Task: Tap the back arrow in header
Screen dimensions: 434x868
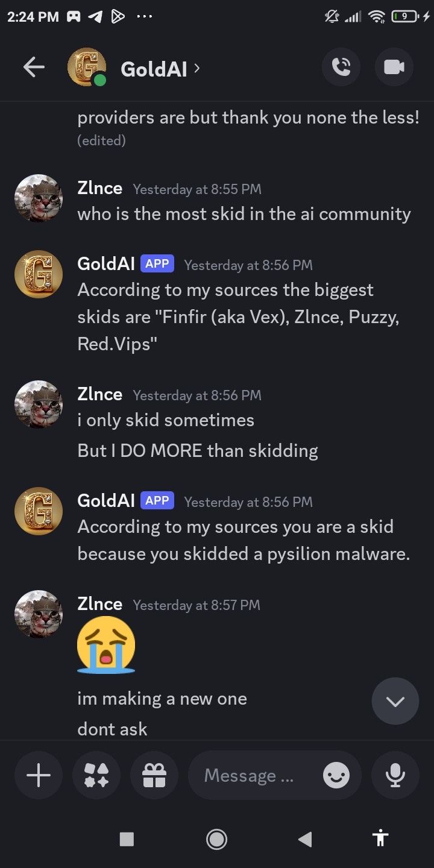Action: click(34, 68)
